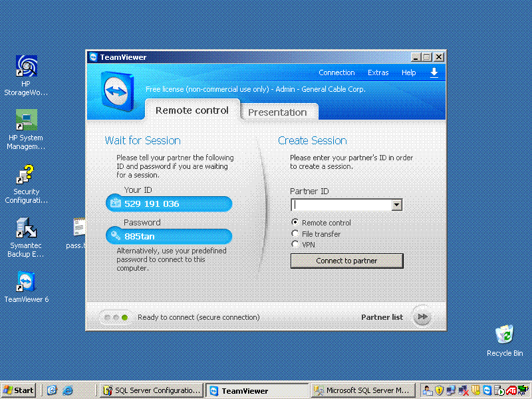Image resolution: width=532 pixels, height=399 pixels.
Task: Open HP StorageWorks desktop shortcut
Action: (x=27, y=66)
